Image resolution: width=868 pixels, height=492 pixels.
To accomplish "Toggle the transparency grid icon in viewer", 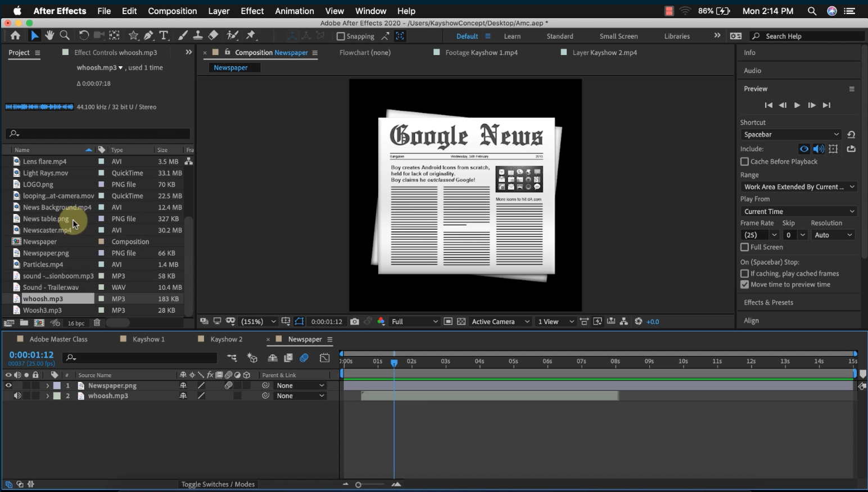I will (x=461, y=321).
